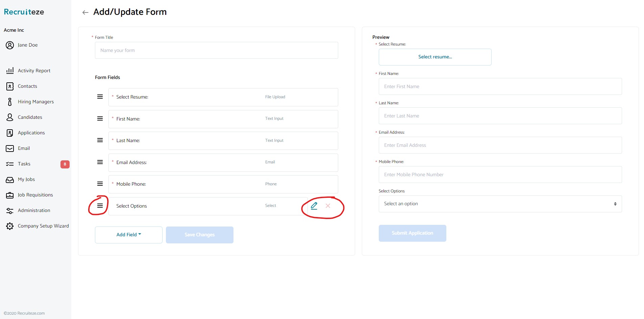Image resolution: width=644 pixels, height=319 pixels.
Task: Click the drag handle beside Select Options
Action: 100,205
